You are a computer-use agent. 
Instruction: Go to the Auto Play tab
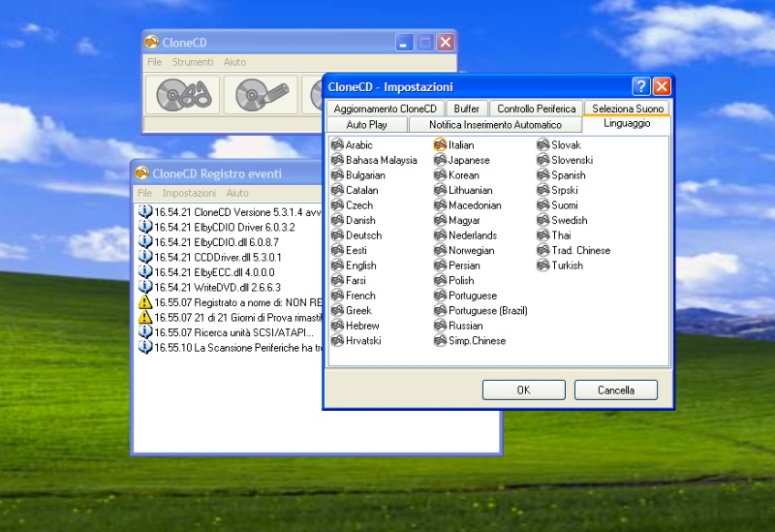366,125
